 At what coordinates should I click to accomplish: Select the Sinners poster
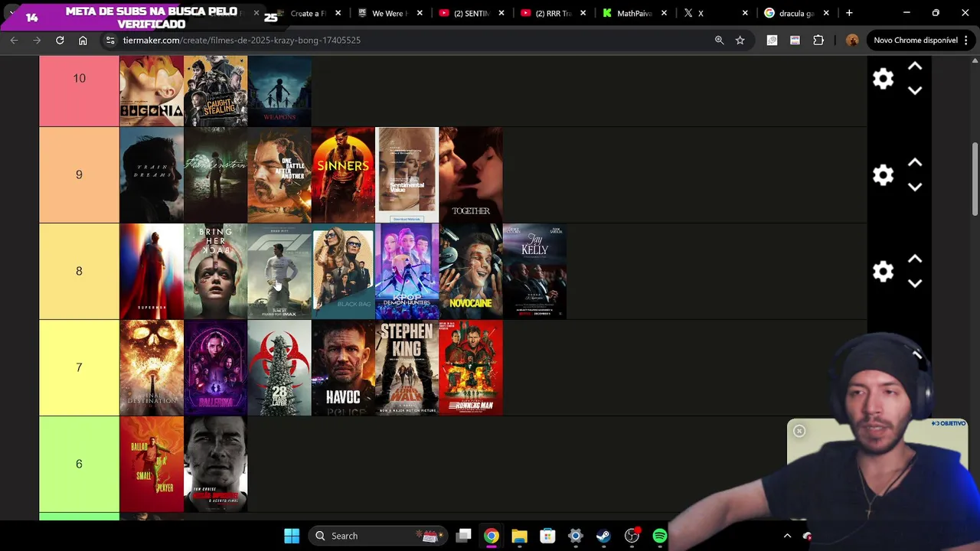pos(343,174)
